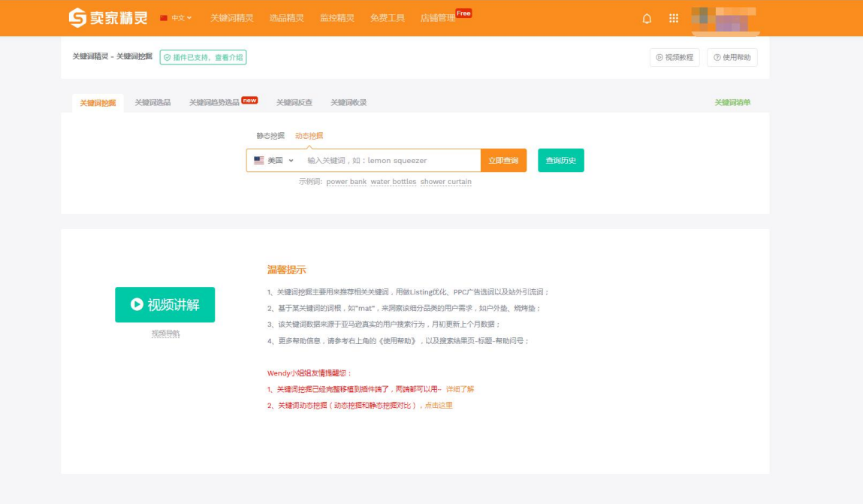Play the 视频讲解 video explanation

click(164, 305)
